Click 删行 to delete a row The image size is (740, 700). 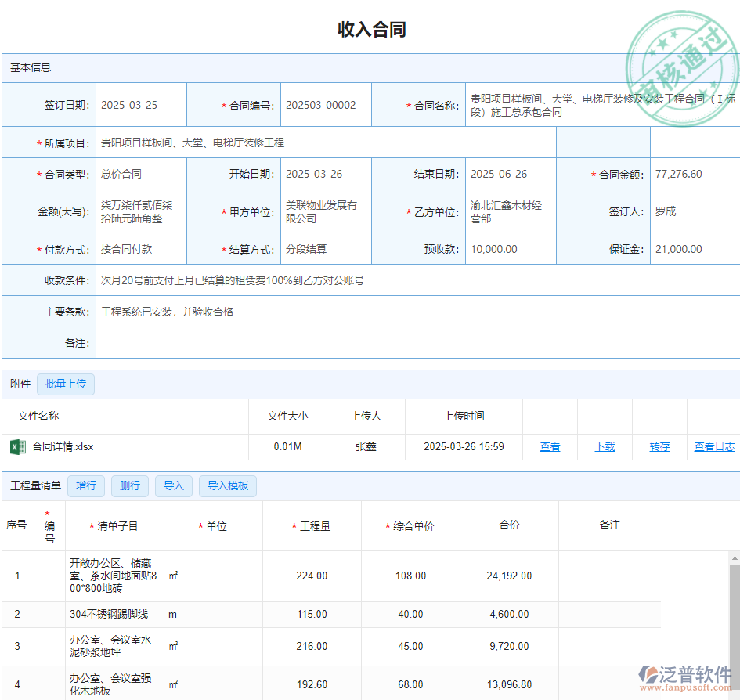tap(129, 485)
